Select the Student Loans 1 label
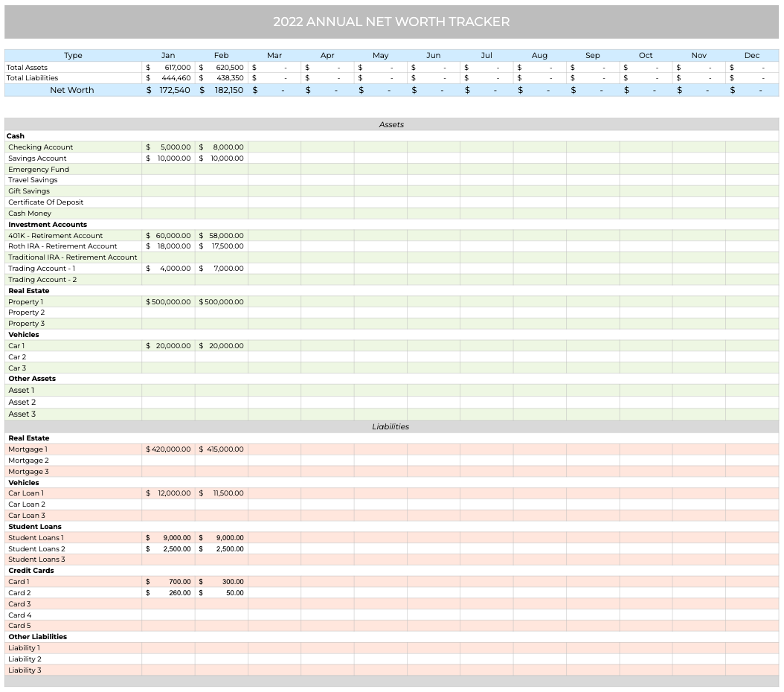784x692 pixels. (x=36, y=538)
